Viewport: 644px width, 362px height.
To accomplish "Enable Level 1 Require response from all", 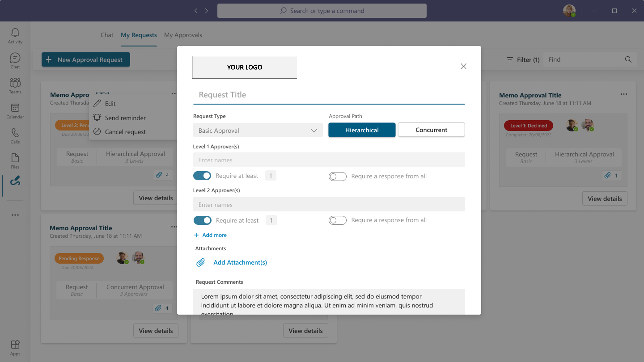I will point(337,177).
